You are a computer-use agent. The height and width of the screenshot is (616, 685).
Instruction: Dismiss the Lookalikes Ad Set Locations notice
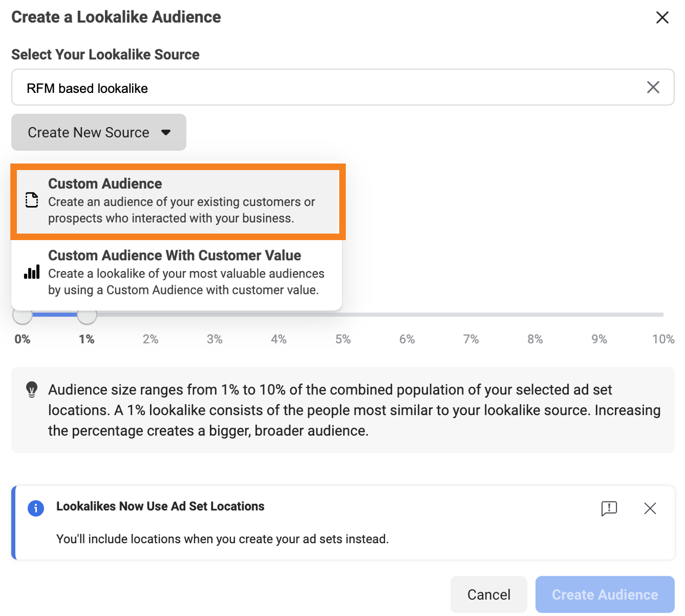tap(650, 508)
